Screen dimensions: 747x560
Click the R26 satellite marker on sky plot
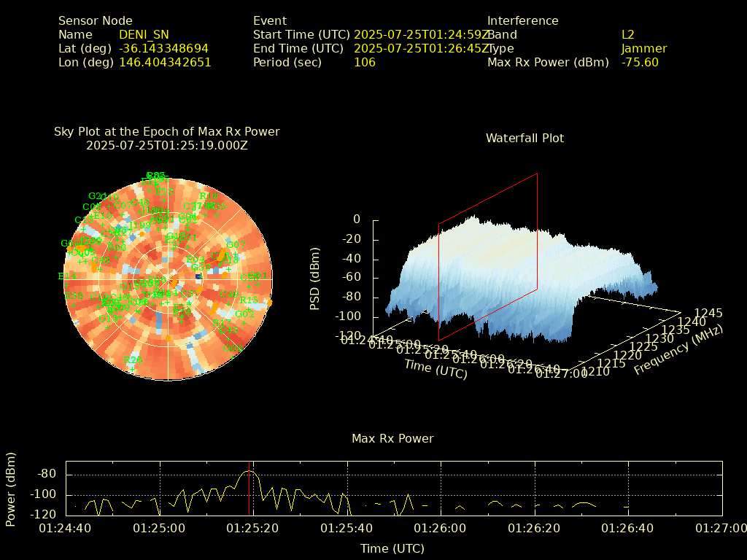pos(133,360)
